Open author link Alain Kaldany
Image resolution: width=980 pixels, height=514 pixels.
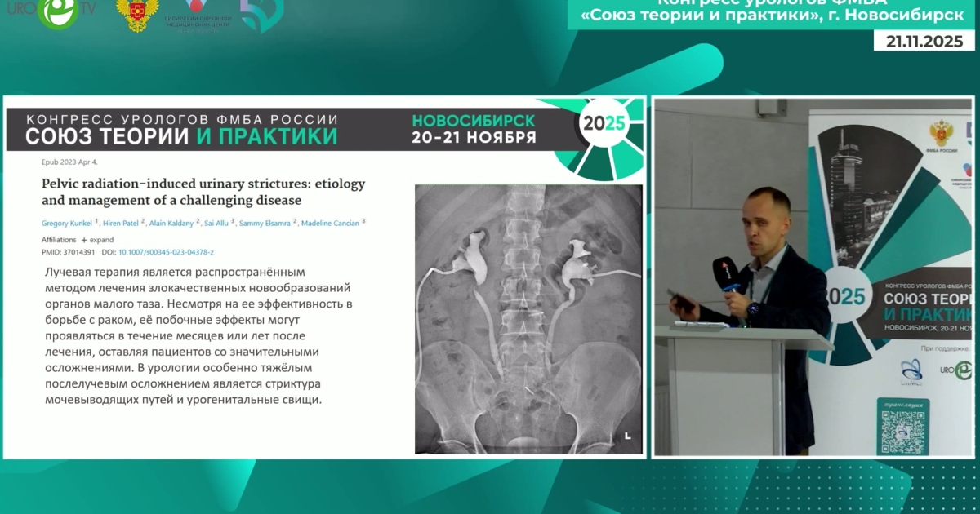click(x=171, y=222)
